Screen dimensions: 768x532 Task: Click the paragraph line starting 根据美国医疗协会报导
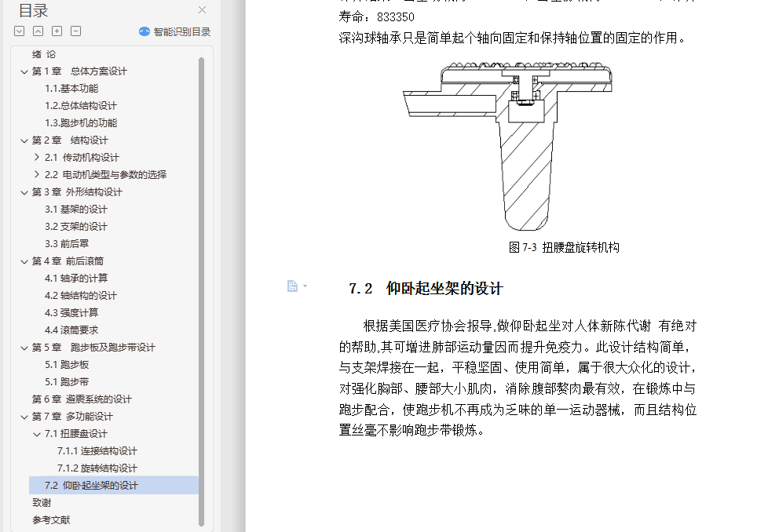click(x=530, y=326)
